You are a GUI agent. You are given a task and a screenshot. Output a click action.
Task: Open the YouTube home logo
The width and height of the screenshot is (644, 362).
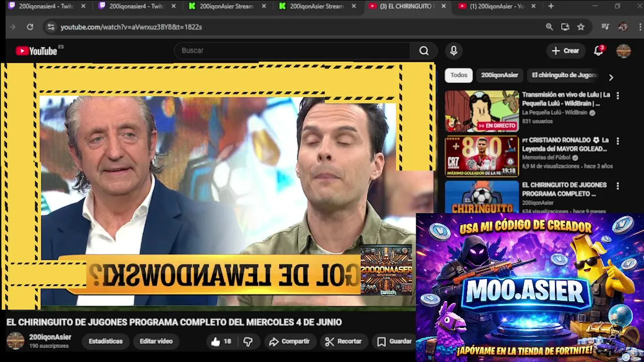click(x=36, y=51)
